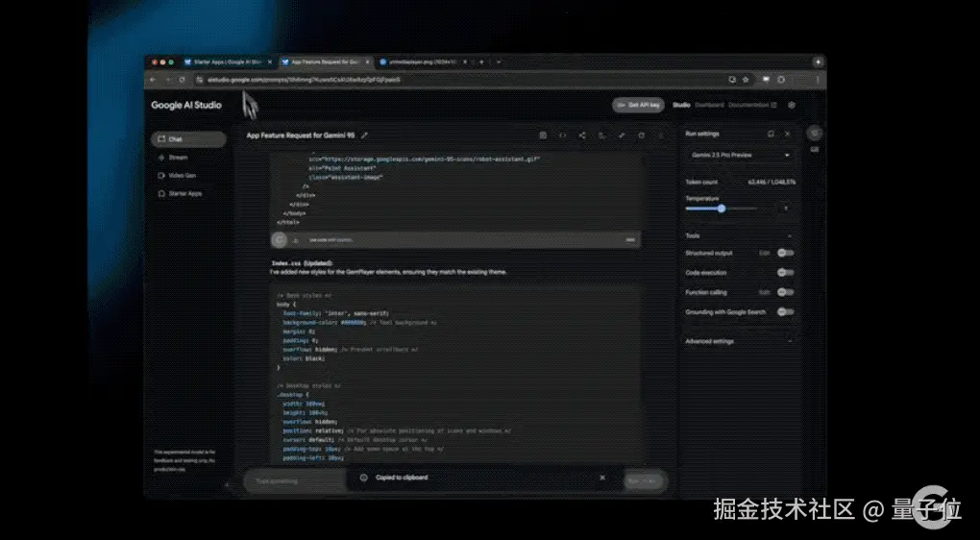Collapse the code block via the footer toggle
Screen dimensions: 980x540
(630, 240)
